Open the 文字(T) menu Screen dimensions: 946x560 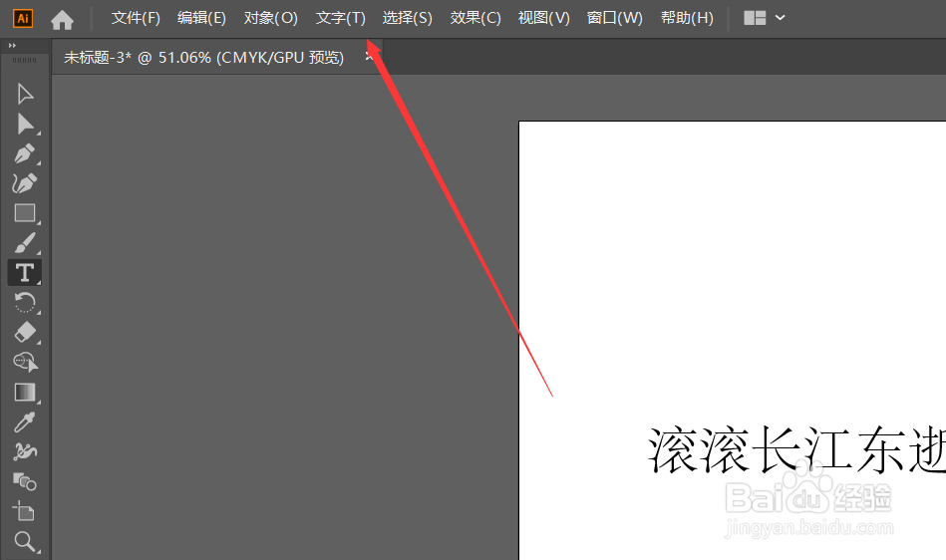[340, 18]
